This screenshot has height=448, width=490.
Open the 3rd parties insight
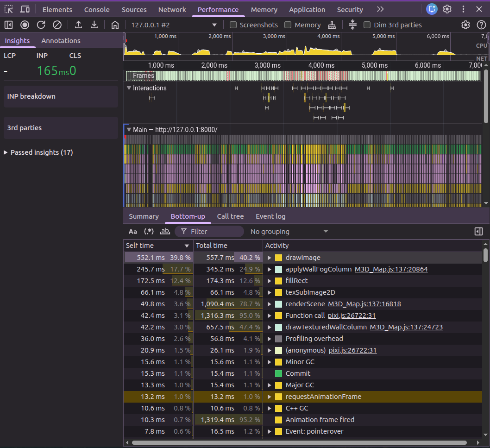tap(61, 128)
